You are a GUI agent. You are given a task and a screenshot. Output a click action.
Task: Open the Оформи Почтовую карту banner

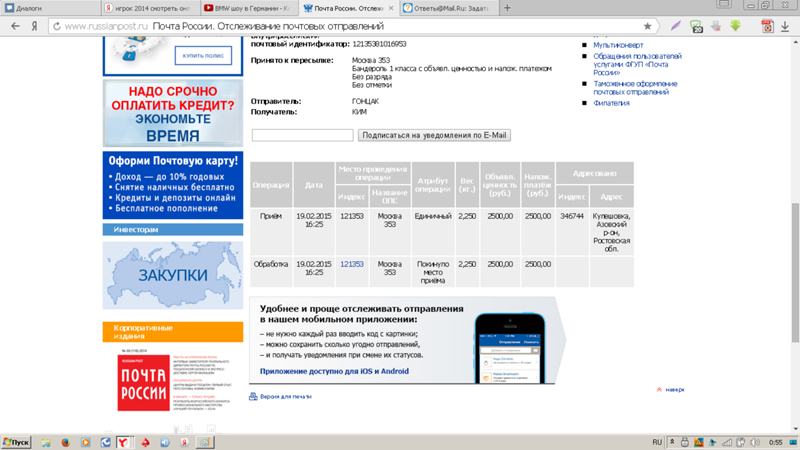[173, 185]
